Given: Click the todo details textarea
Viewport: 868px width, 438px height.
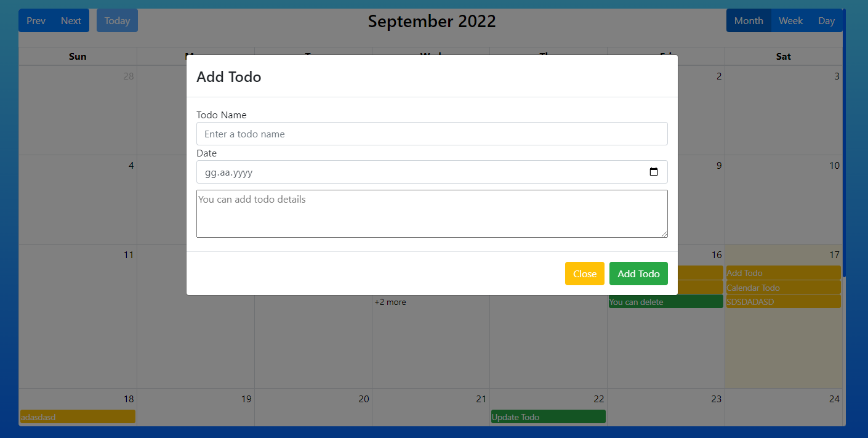Looking at the screenshot, I should 432,213.
